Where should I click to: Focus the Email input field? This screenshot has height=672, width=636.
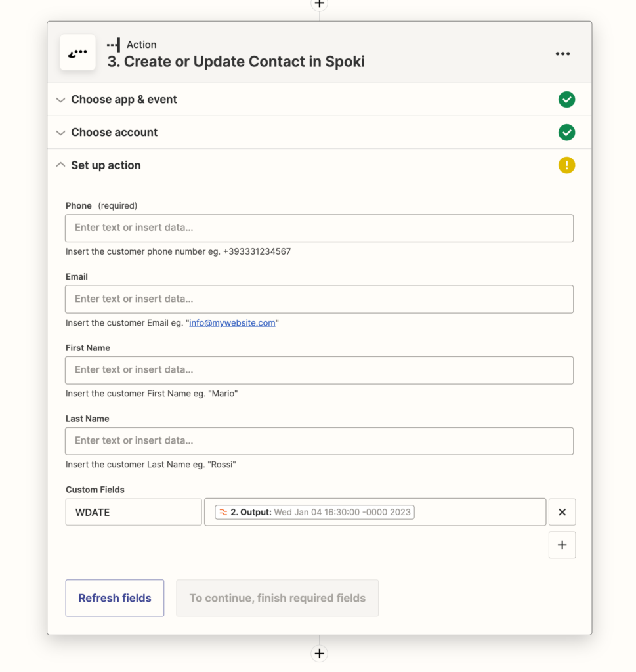click(x=319, y=299)
